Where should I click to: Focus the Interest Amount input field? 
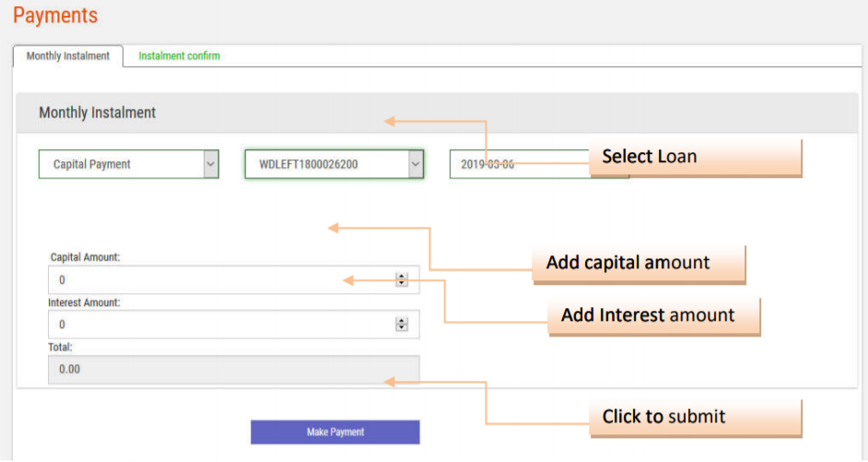(221, 324)
